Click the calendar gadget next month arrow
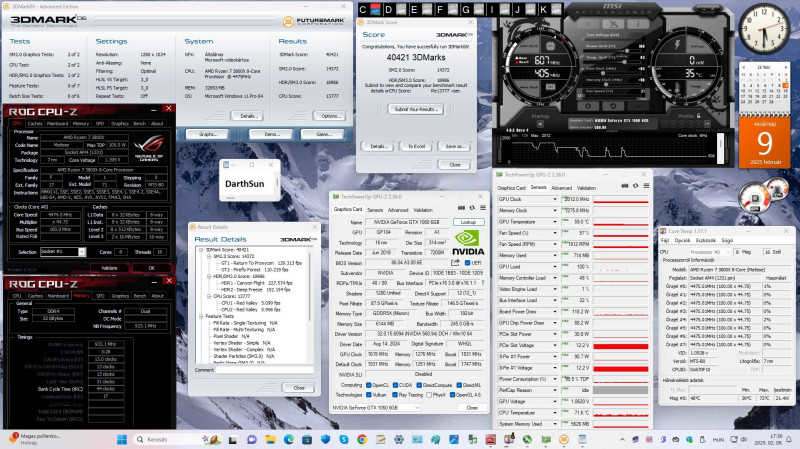 tap(785, 67)
